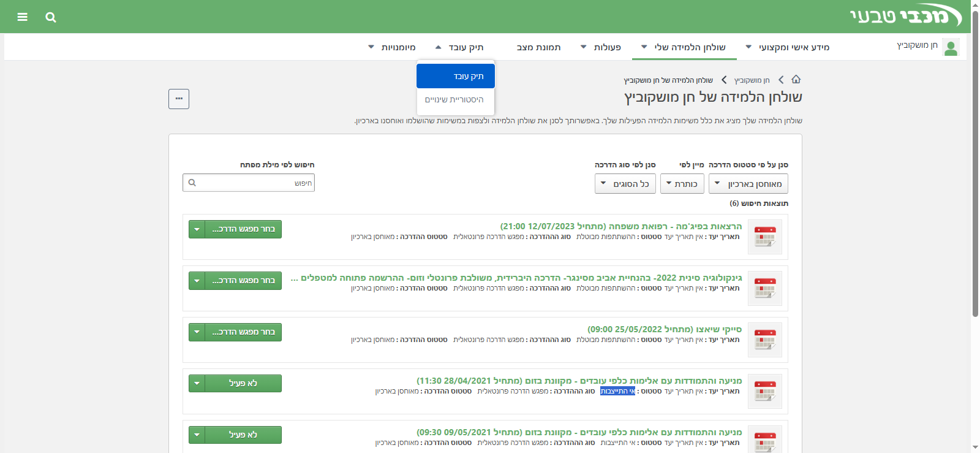Click scrollbar down arrow
Screen dimensions: 980x453
tap(975, 447)
